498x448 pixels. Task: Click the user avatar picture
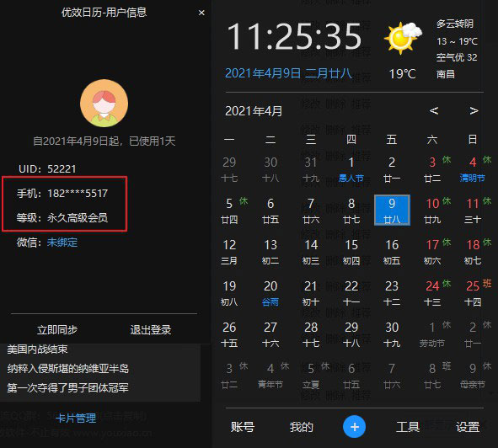[104, 104]
